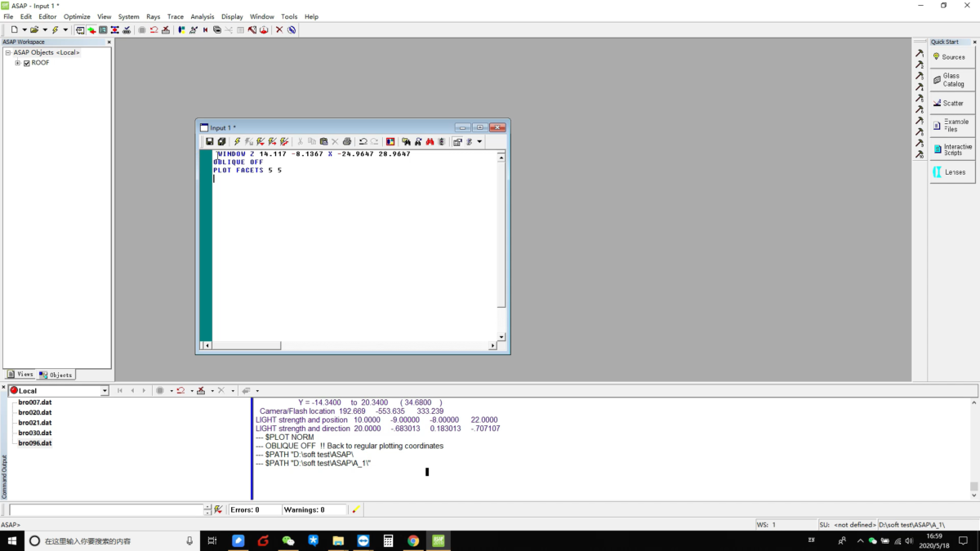980x551 pixels.
Task: Switch to the Objects tab in workspace panel
Action: click(56, 375)
